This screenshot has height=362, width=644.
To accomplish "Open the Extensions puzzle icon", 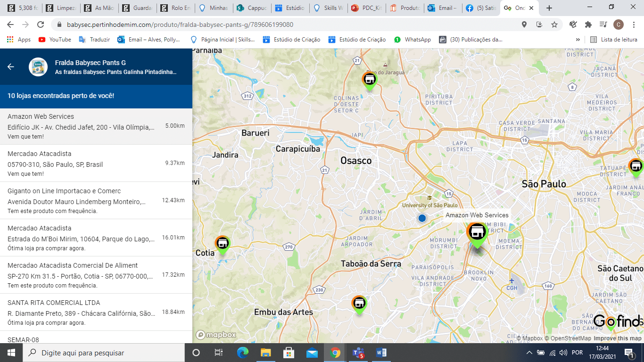I will (588, 25).
